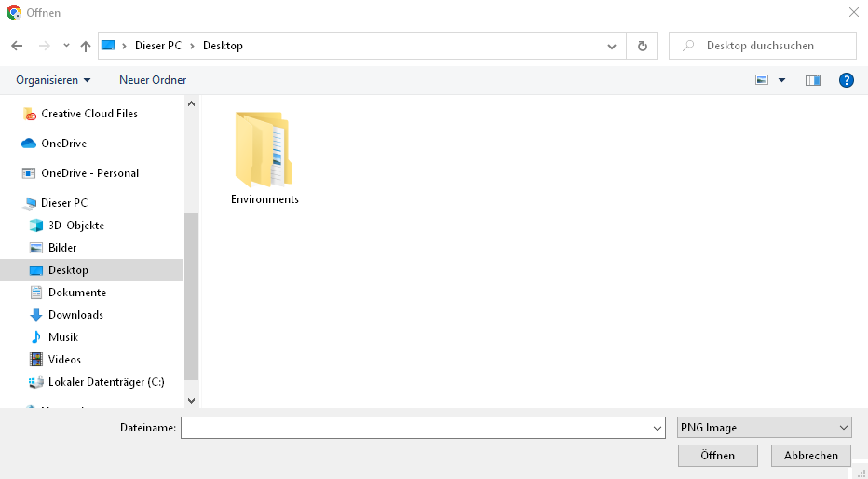The image size is (868, 479).
Task: Open OneDrive - Personal in sidebar
Action: point(89,173)
